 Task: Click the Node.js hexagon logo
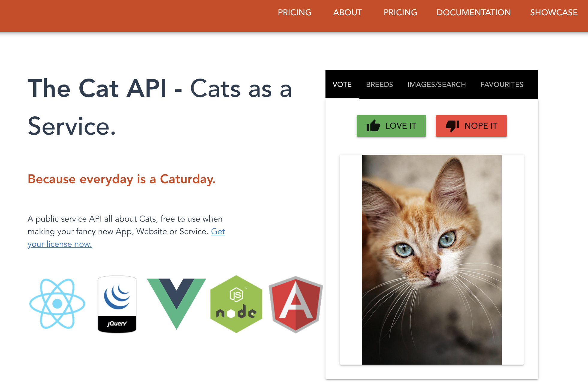[236, 304]
